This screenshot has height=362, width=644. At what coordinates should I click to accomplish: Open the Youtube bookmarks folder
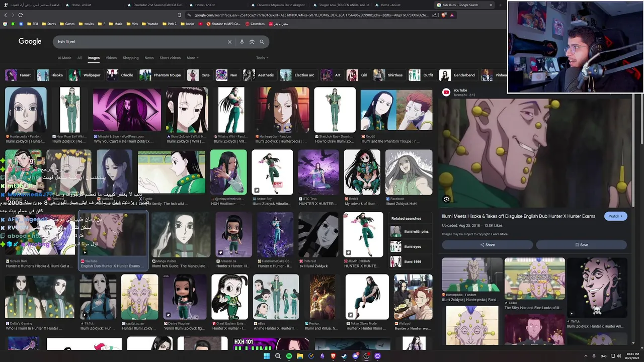pyautogui.click(x=150, y=24)
